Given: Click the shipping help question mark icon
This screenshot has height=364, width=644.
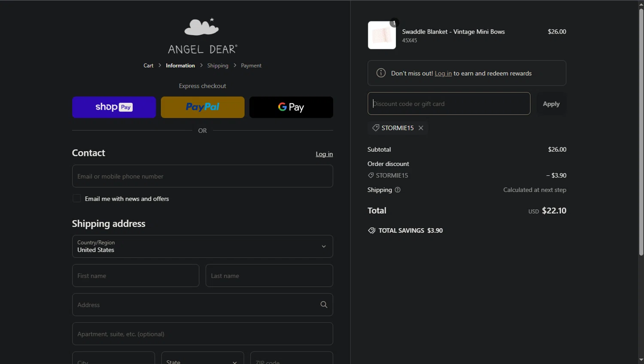Looking at the screenshot, I should tap(398, 190).
